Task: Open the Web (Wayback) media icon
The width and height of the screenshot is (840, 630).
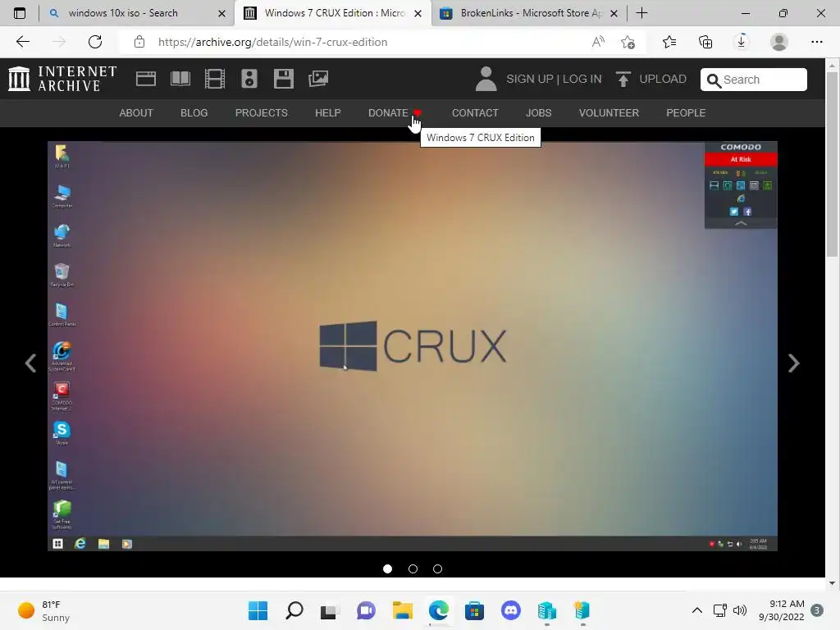Action: (146, 79)
